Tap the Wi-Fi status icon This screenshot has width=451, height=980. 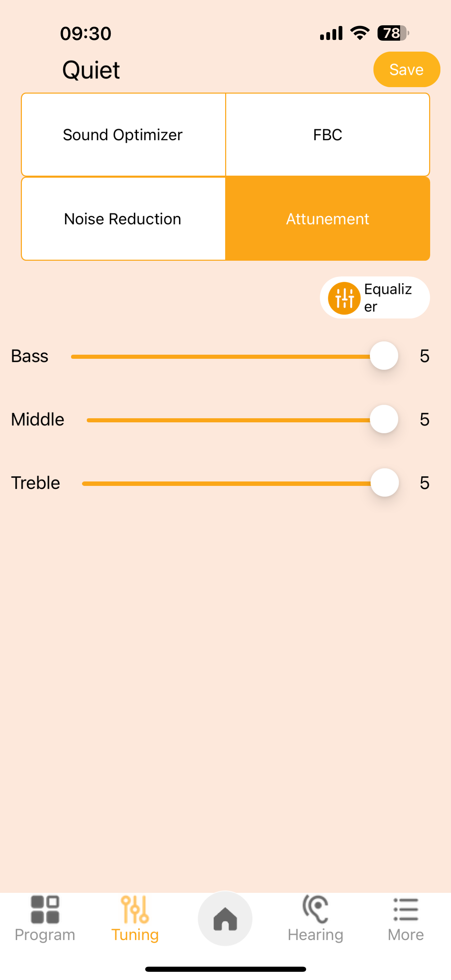tap(360, 33)
